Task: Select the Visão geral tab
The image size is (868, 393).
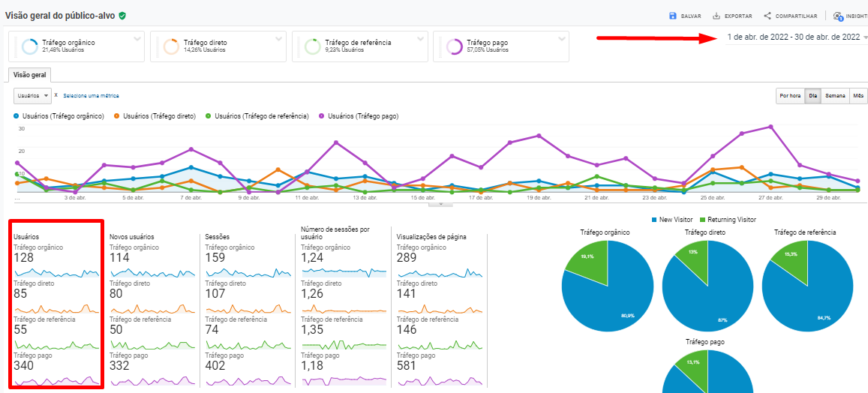Action: click(x=29, y=75)
